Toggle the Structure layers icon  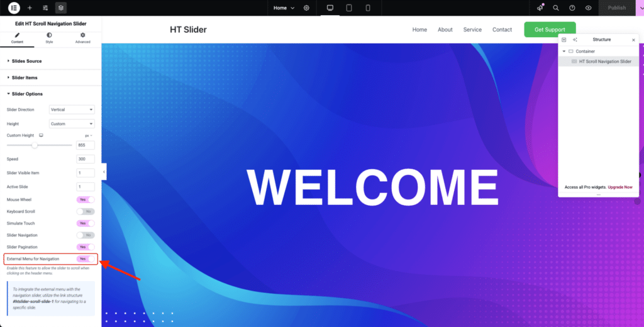60,8
